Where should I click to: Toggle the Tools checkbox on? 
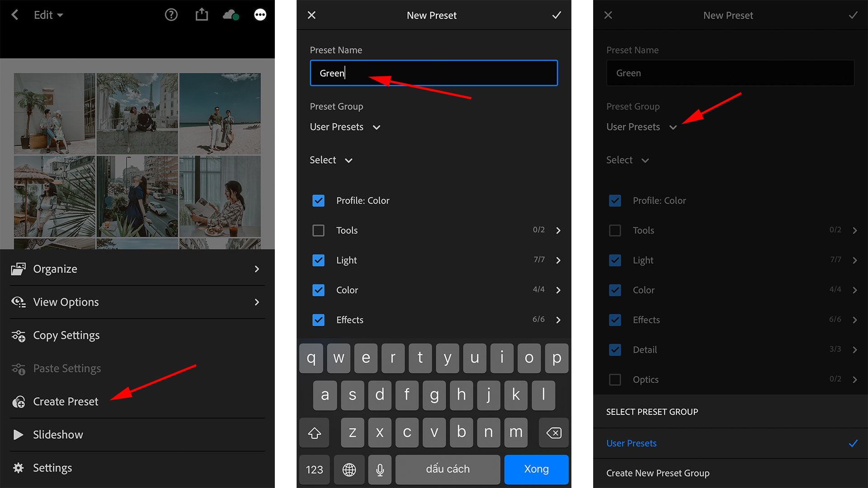[x=318, y=230]
